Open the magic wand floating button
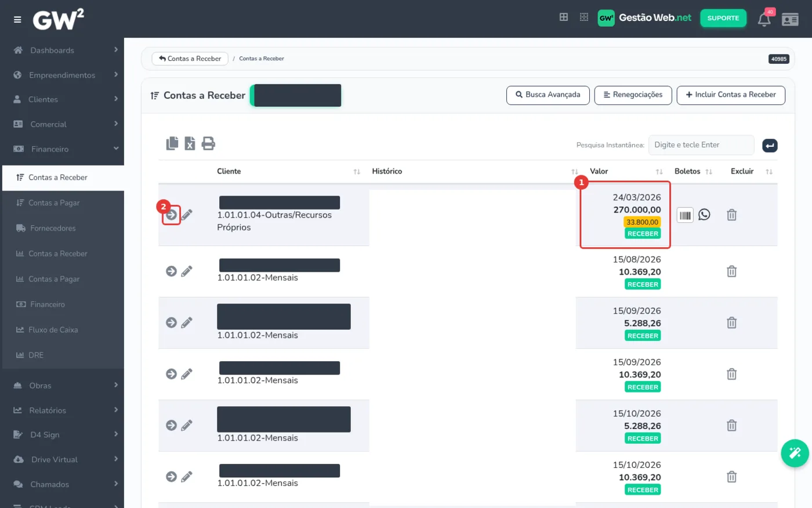This screenshot has height=508, width=812. coord(795,453)
